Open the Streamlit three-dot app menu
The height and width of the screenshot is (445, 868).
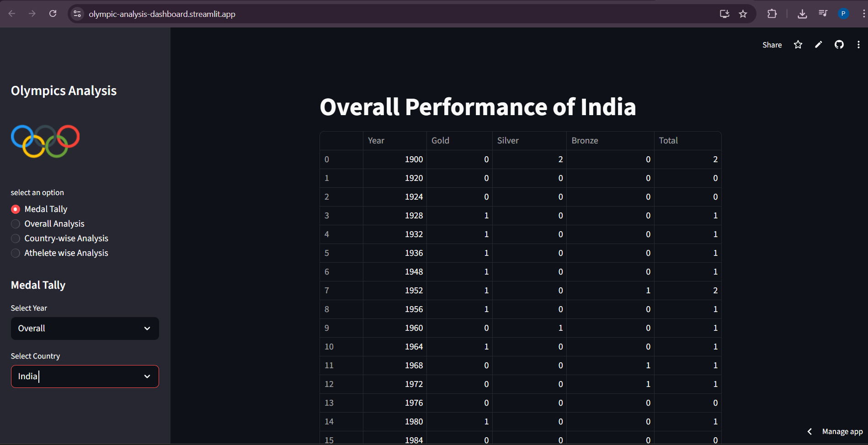(x=858, y=44)
